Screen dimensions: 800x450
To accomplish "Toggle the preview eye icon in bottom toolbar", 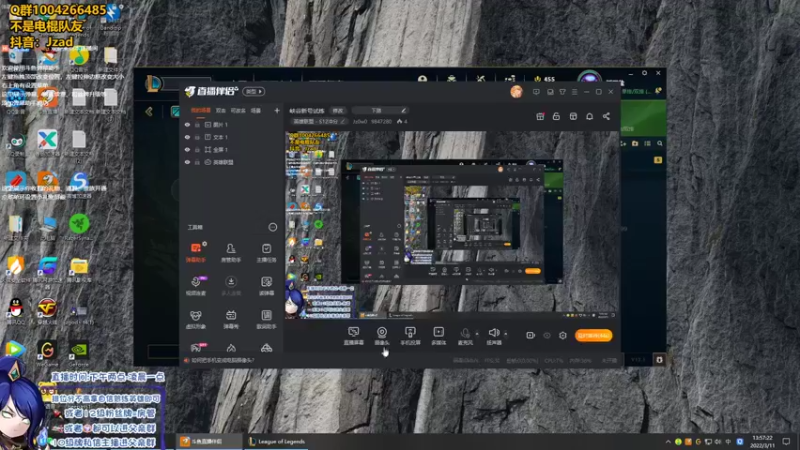I will (546, 335).
